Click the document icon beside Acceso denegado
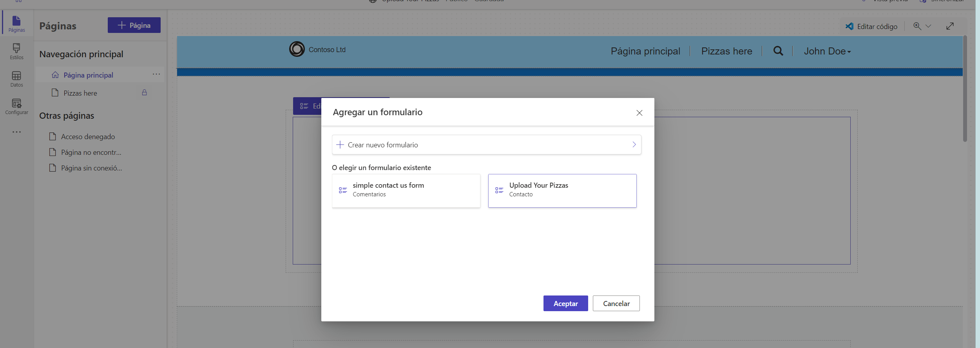The image size is (980, 348). (x=53, y=136)
